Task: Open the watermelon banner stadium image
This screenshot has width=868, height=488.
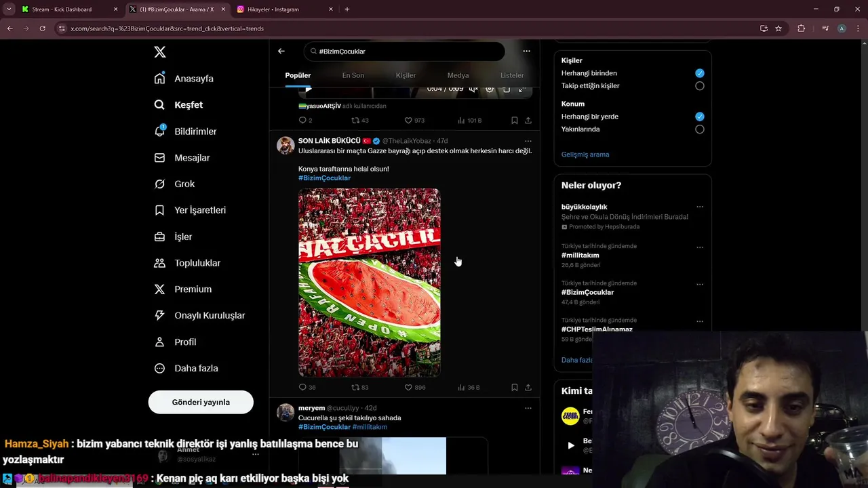Action: 370,283
